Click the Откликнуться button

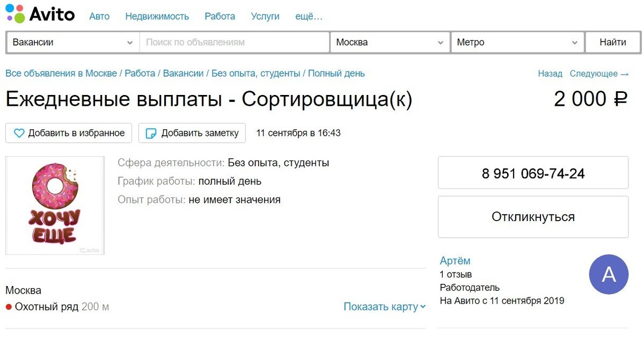533,217
